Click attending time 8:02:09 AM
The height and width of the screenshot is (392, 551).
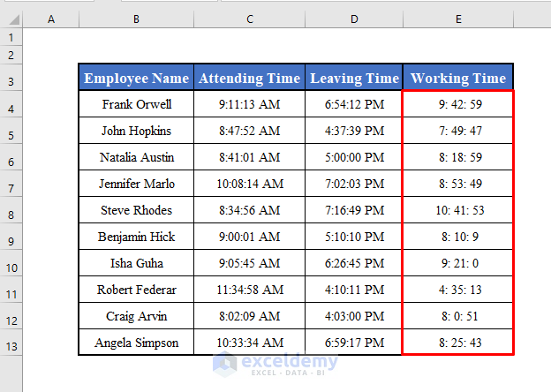250,316
